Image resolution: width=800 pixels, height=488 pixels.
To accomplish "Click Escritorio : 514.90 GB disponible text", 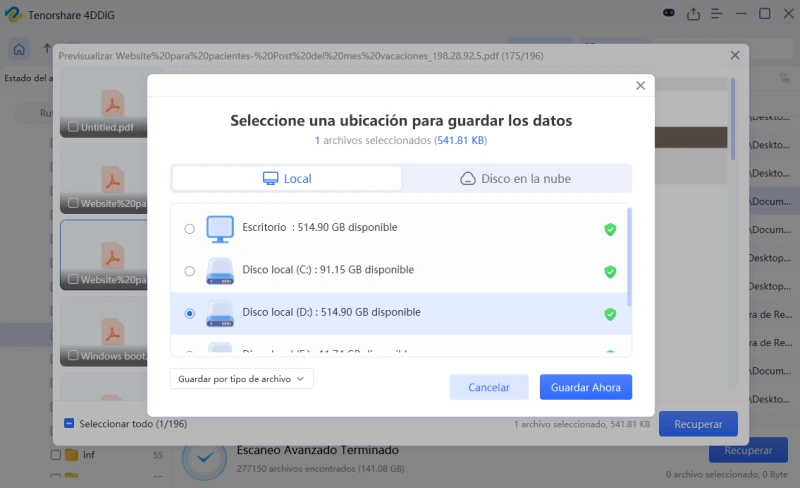I will [319, 227].
